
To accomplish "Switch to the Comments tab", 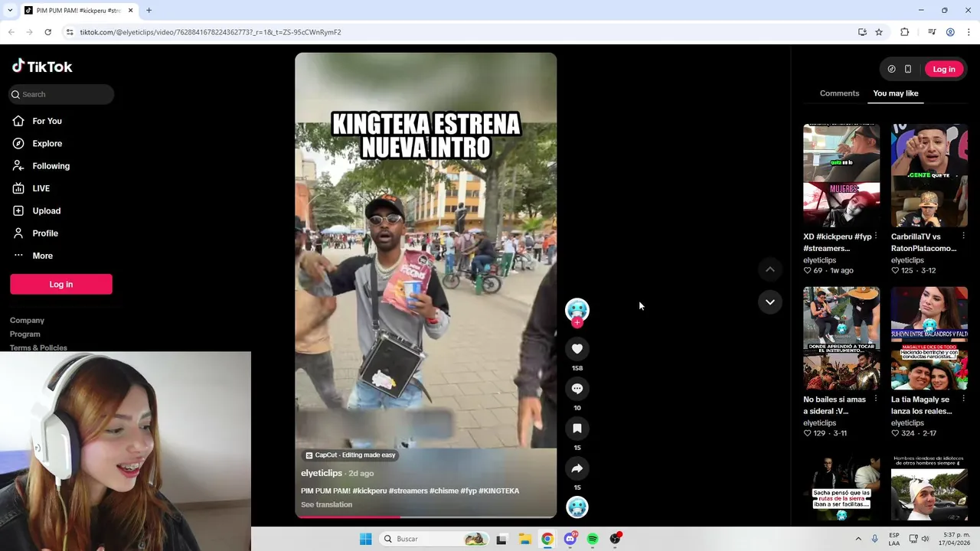I will (839, 93).
